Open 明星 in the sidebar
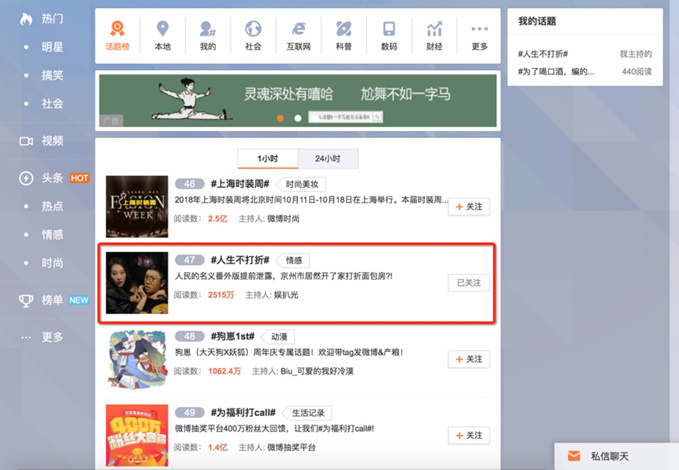The width and height of the screenshot is (679, 470). click(52, 47)
